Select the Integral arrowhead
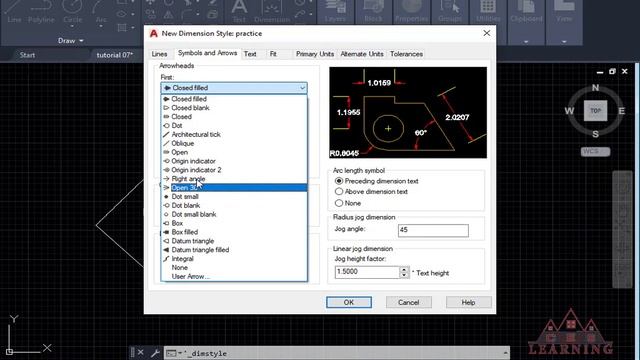The height and width of the screenshot is (360, 640). (234, 259)
